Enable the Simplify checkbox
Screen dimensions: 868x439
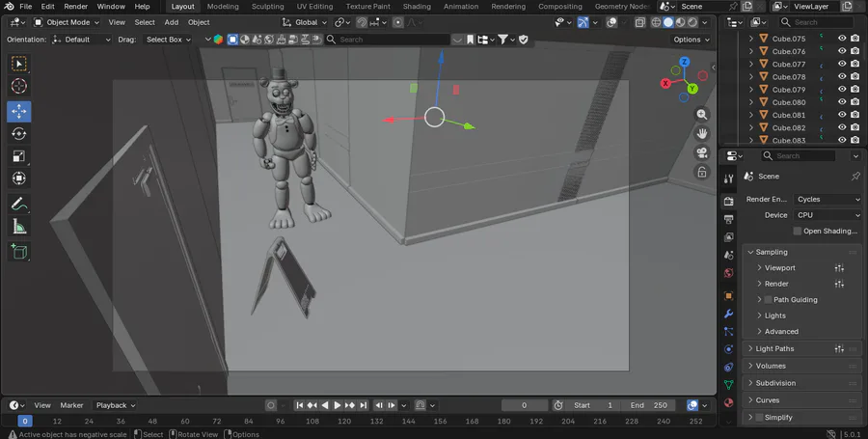(x=759, y=418)
